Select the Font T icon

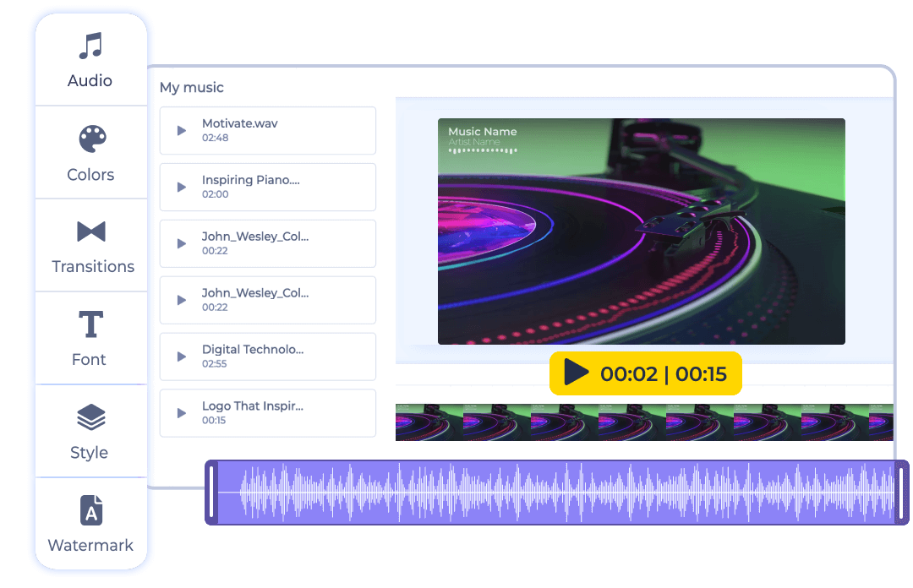tap(90, 324)
